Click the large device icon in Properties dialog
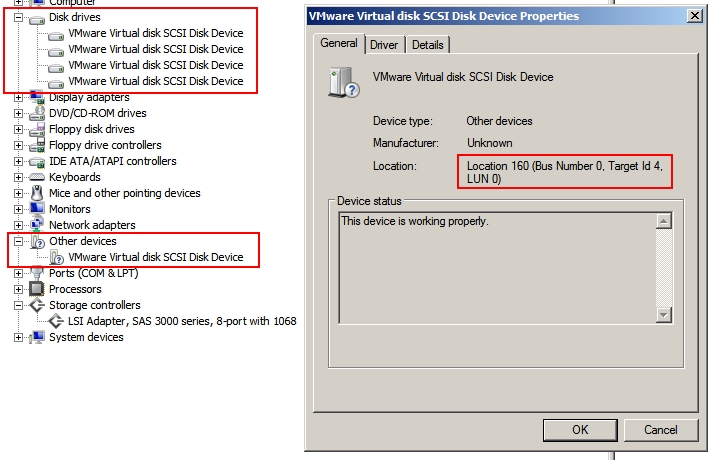Image resolution: width=717 pixels, height=460 pixels. click(344, 82)
